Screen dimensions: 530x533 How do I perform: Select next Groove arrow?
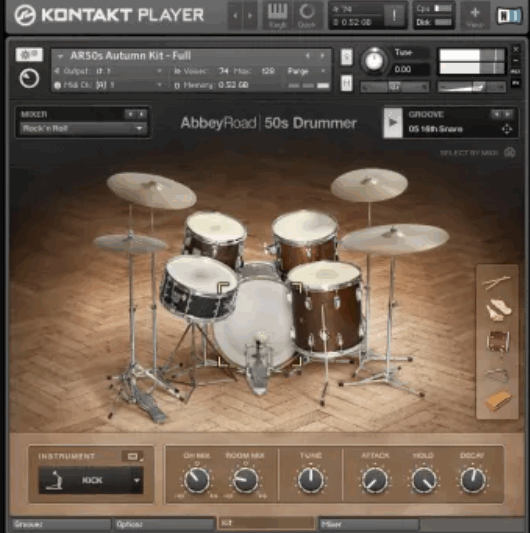click(x=508, y=114)
